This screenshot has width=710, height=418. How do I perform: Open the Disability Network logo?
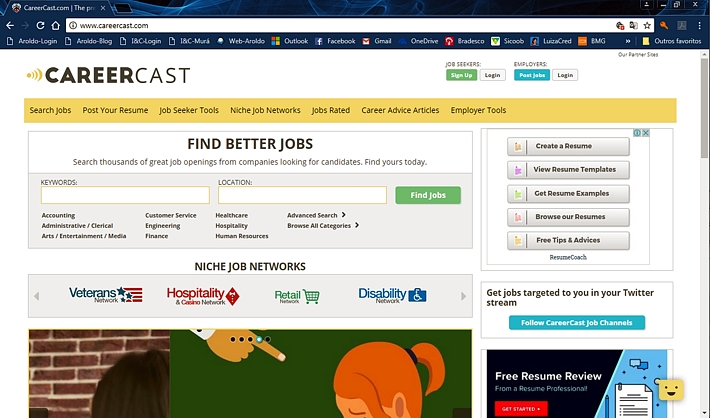tap(392, 295)
